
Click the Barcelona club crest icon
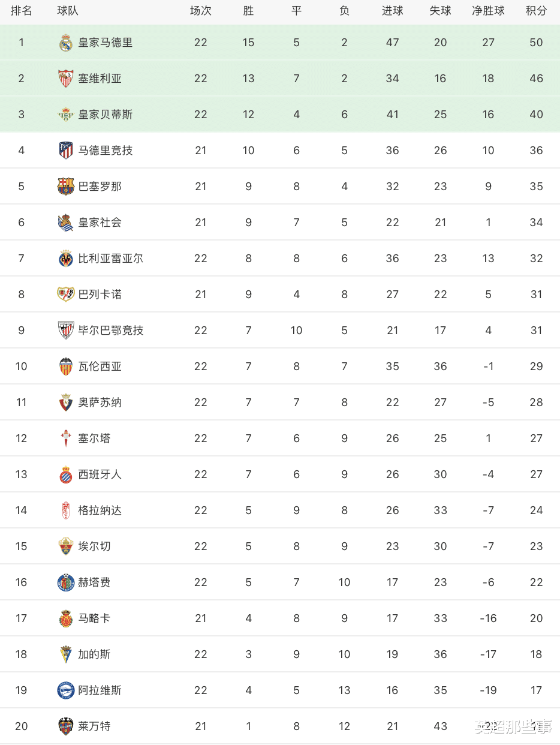coord(66,187)
